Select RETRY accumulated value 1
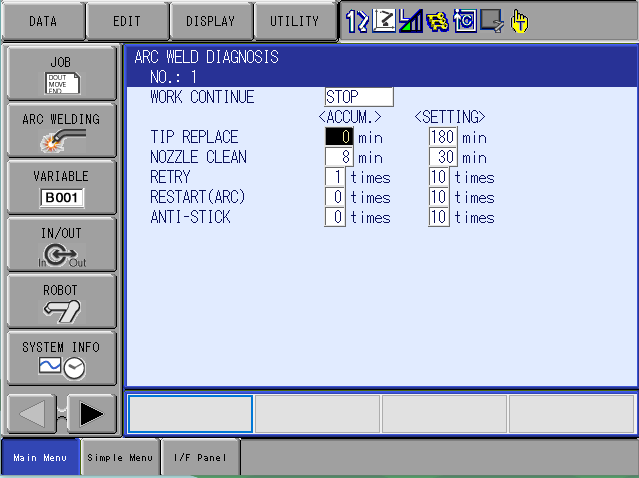Screen dimensions: 639x478 tap(335, 177)
